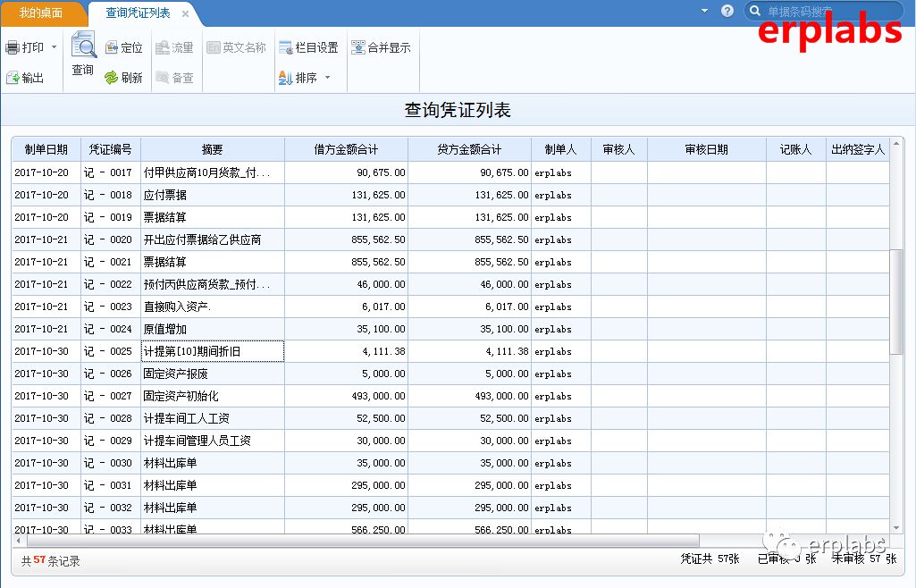Open the top bar dropdown arrow
Image resolution: width=916 pixels, height=588 pixels.
pyautogui.click(x=704, y=11)
